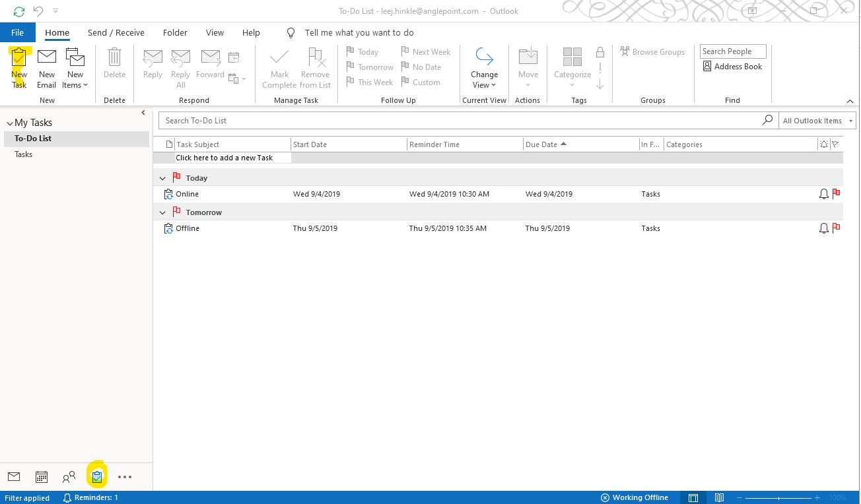This screenshot has height=504, width=861.
Task: Click reminder bell on Offline task
Action: click(x=823, y=228)
